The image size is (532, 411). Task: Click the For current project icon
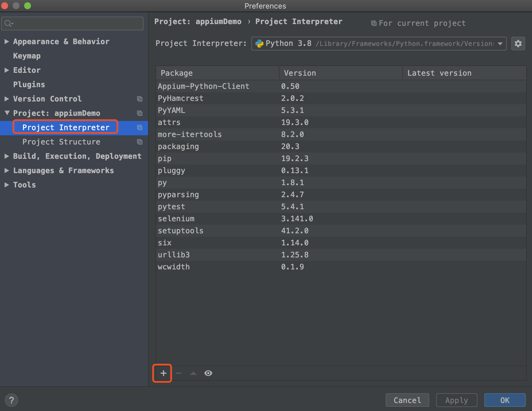click(374, 23)
